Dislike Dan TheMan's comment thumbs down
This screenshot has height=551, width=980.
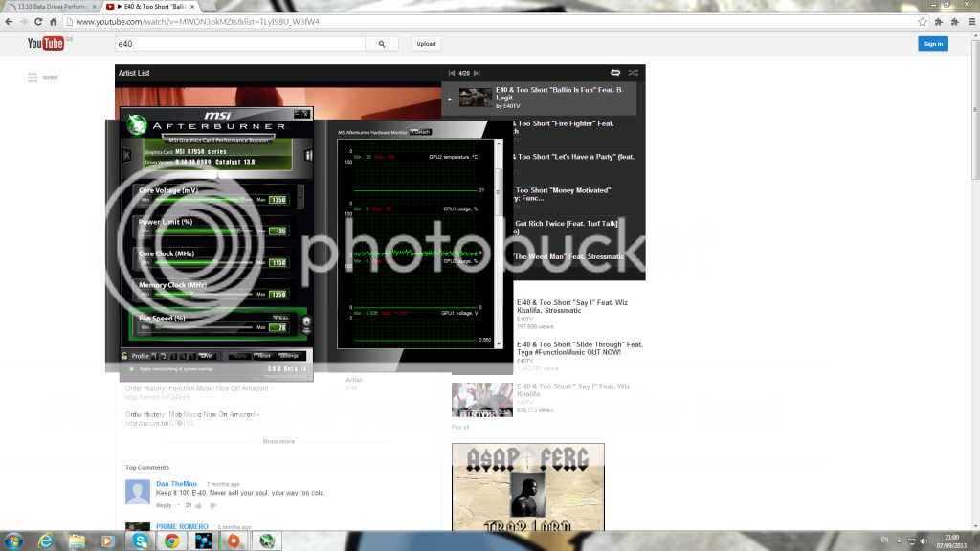click(x=213, y=505)
